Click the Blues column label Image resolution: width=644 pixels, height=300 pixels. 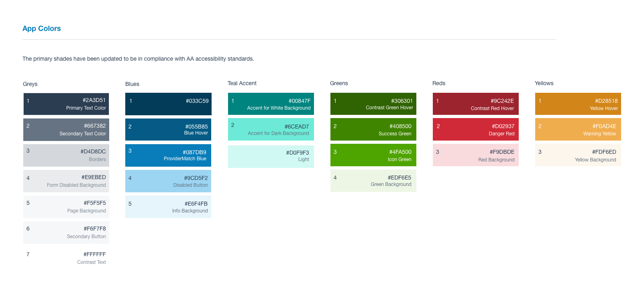click(x=132, y=84)
